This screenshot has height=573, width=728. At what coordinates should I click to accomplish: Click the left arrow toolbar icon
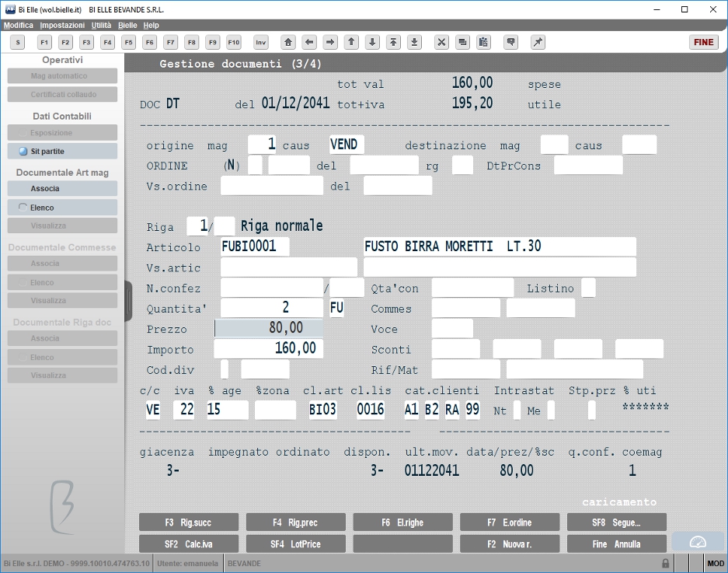309,42
